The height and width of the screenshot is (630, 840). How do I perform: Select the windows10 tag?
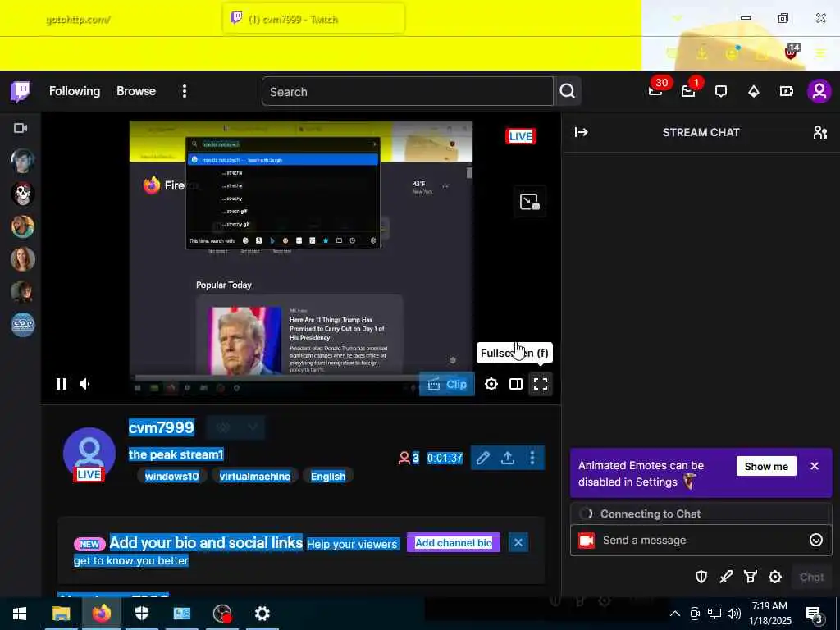click(171, 477)
